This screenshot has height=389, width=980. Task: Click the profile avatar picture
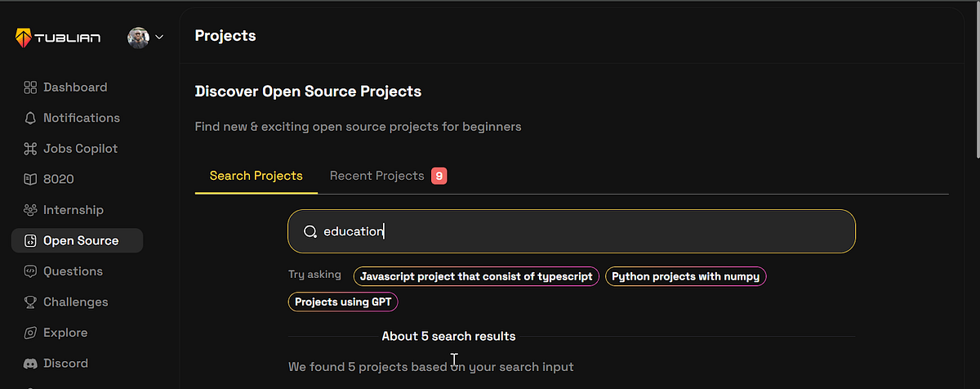139,38
